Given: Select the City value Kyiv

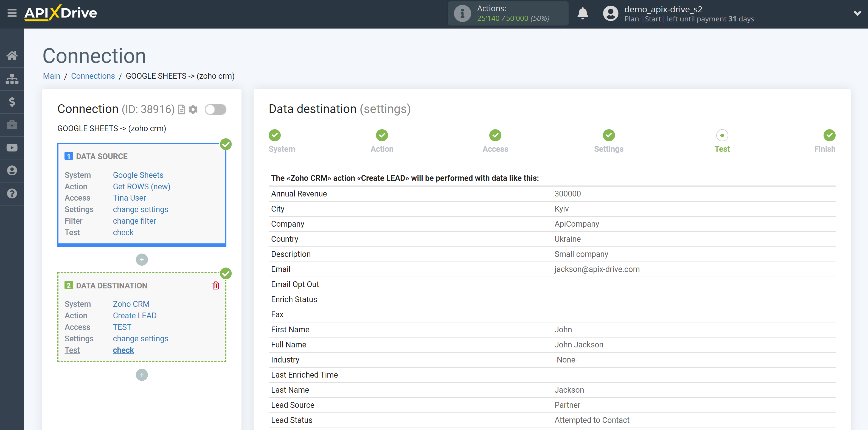Looking at the screenshot, I should coord(561,209).
